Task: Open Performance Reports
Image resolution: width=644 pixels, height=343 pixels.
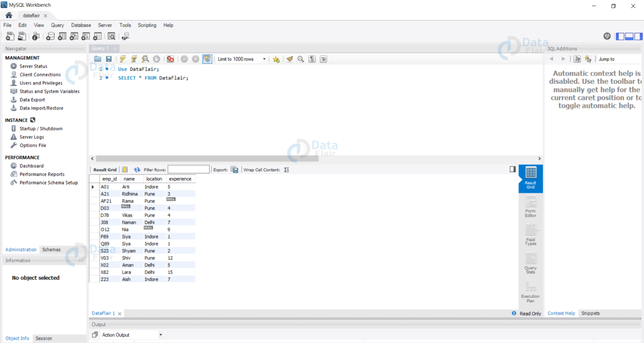Action: (x=42, y=174)
